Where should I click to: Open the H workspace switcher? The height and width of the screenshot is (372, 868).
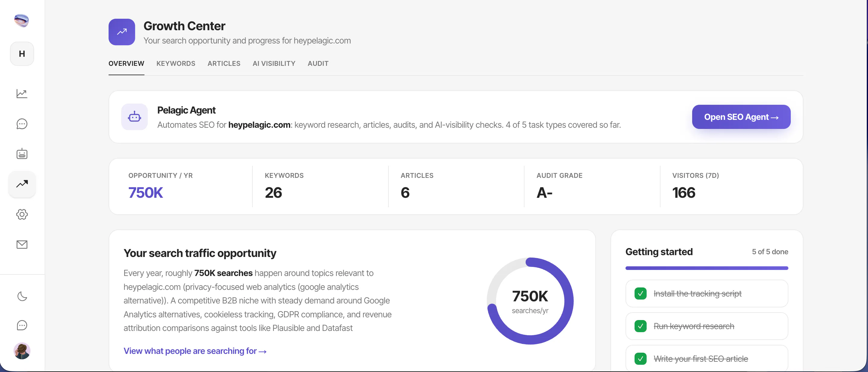22,54
